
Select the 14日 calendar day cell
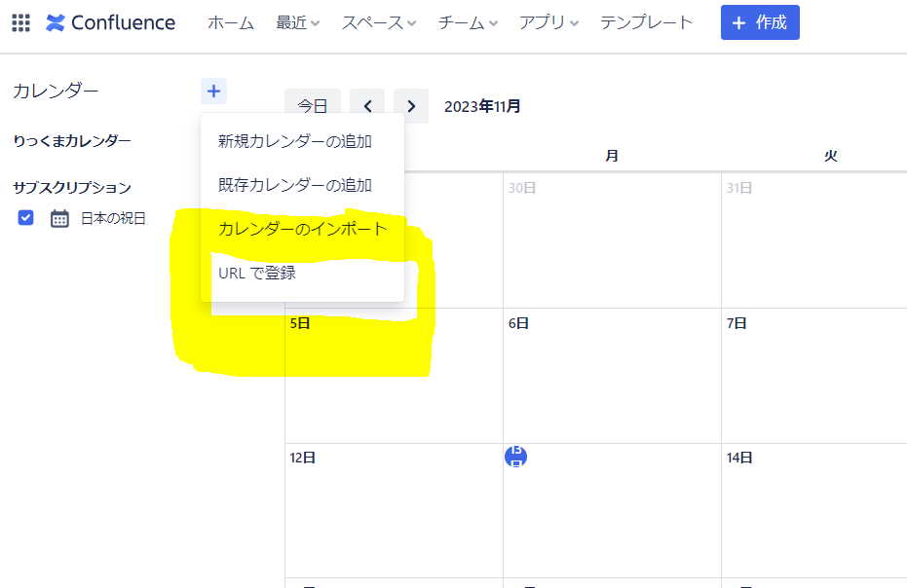(x=814, y=510)
